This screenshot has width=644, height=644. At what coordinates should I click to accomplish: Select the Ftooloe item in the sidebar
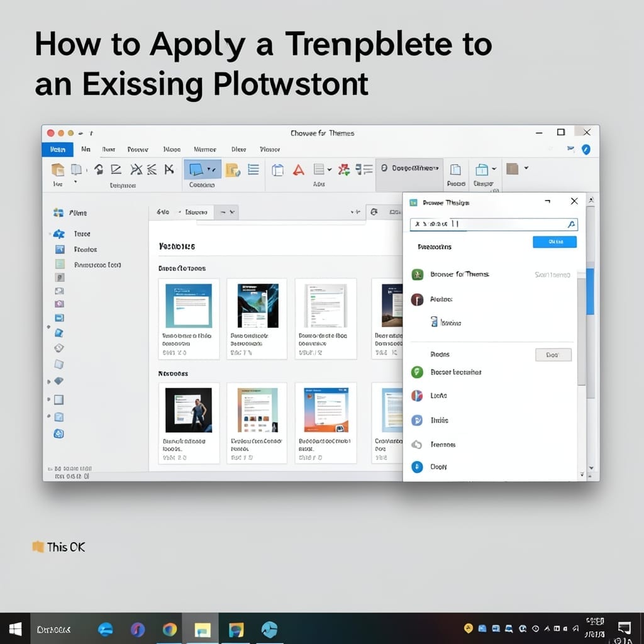pos(86,249)
